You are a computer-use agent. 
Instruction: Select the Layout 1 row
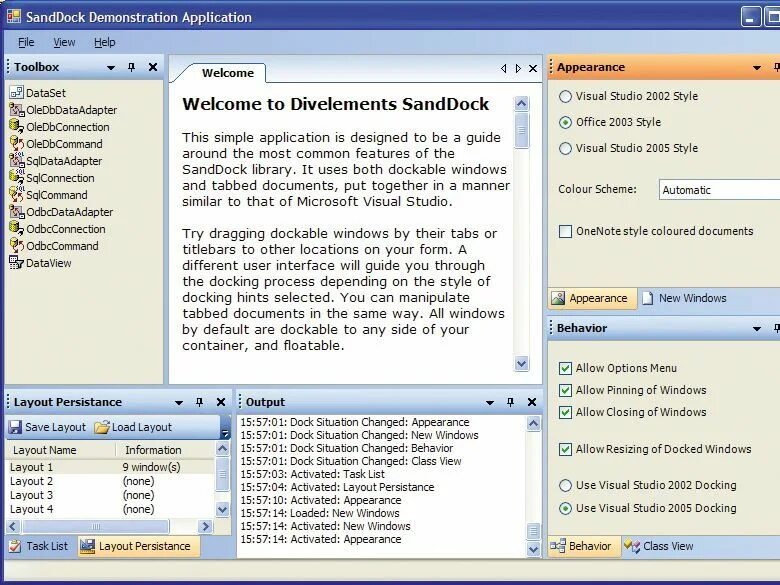[x=112, y=467]
